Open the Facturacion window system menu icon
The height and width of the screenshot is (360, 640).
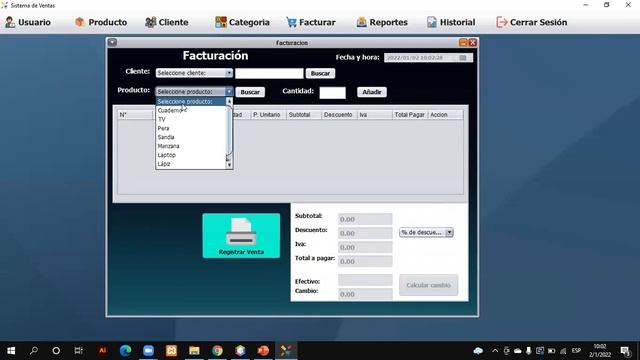point(112,42)
